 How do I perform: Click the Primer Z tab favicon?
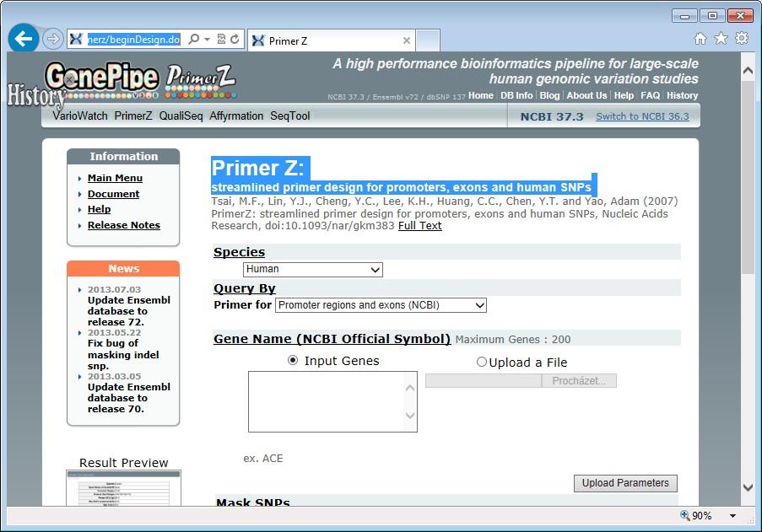coord(258,40)
